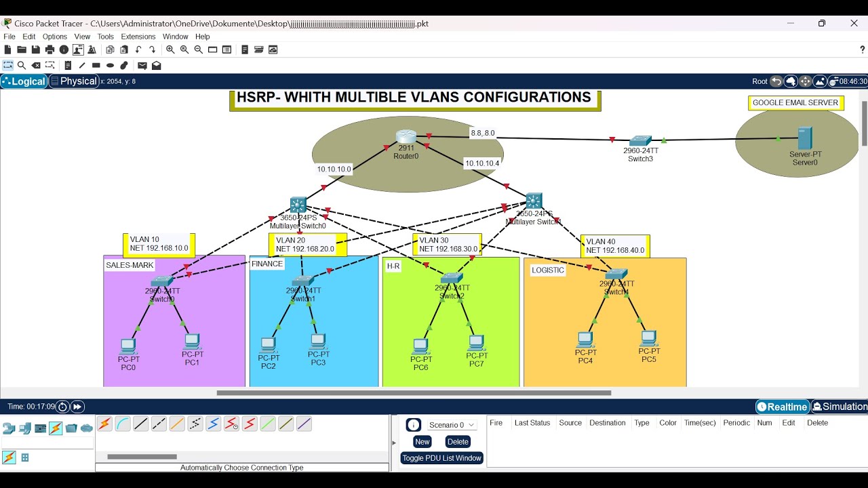Click the New scenario button

pyautogui.click(x=422, y=441)
